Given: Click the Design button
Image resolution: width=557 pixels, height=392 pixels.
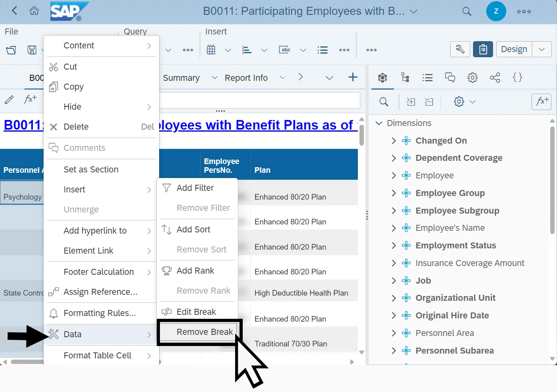Looking at the screenshot, I should coord(514,49).
